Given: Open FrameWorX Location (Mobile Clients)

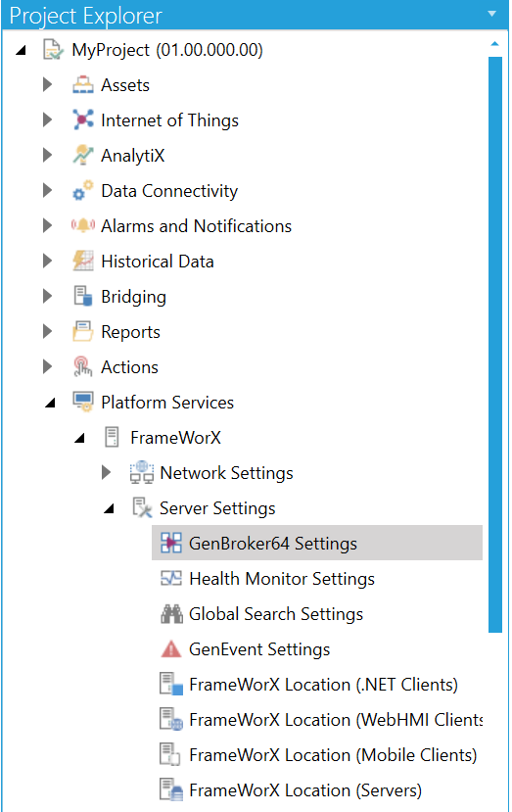Looking at the screenshot, I should pyautogui.click(x=318, y=755).
